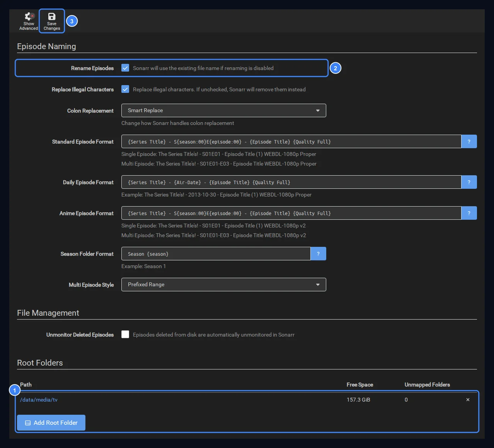This screenshot has height=448, width=494.
Task: Click the Root Folders section heading
Action: point(40,363)
